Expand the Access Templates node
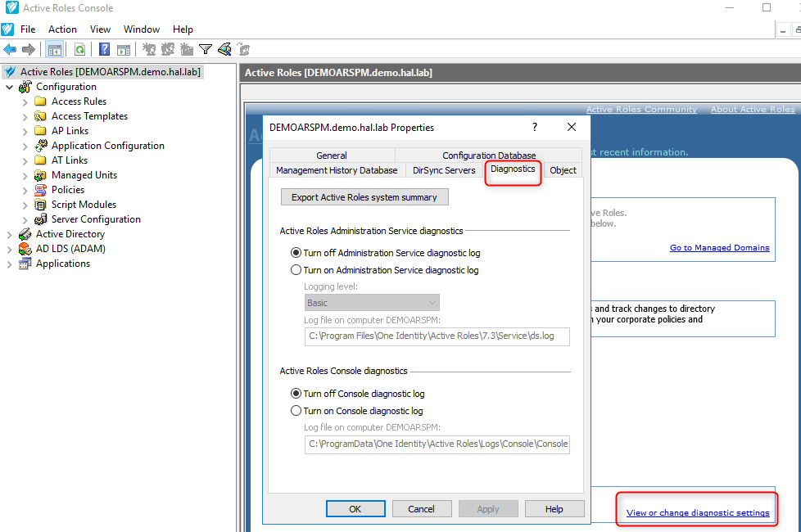Viewport: 801px width, 532px height. click(25, 117)
